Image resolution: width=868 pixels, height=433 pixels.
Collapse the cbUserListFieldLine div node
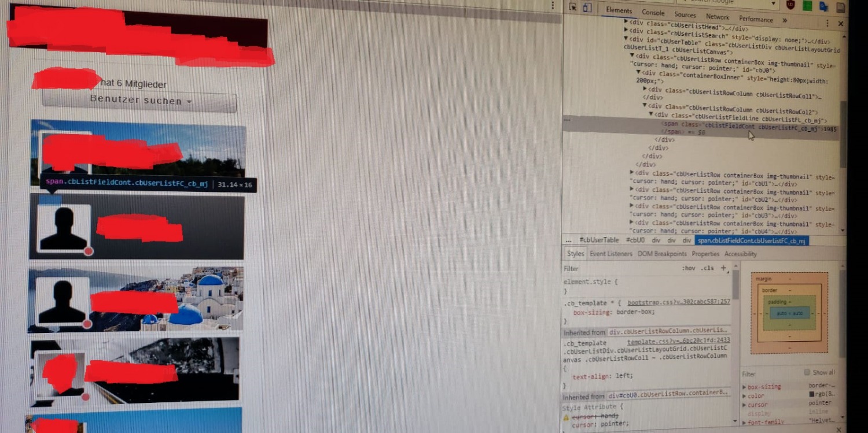pos(650,114)
